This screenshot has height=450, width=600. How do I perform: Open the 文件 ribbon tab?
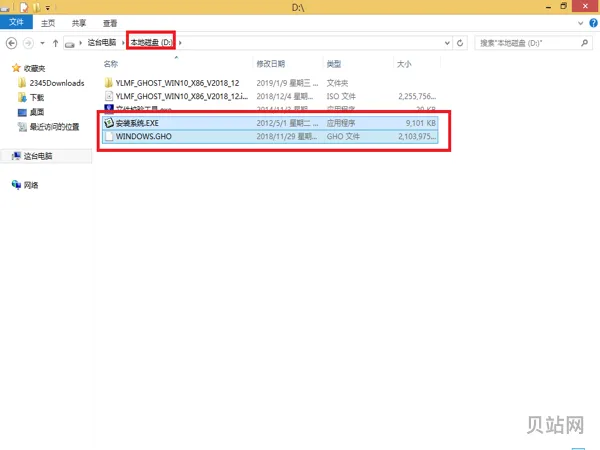pyautogui.click(x=16, y=22)
